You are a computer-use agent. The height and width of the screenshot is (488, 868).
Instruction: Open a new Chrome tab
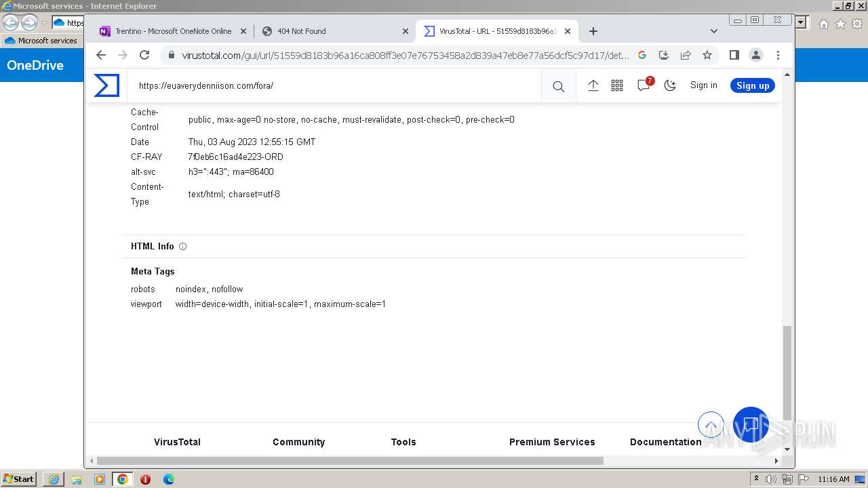tap(593, 31)
